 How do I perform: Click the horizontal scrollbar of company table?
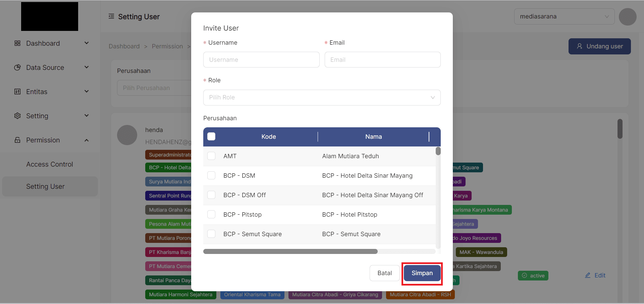(290, 252)
